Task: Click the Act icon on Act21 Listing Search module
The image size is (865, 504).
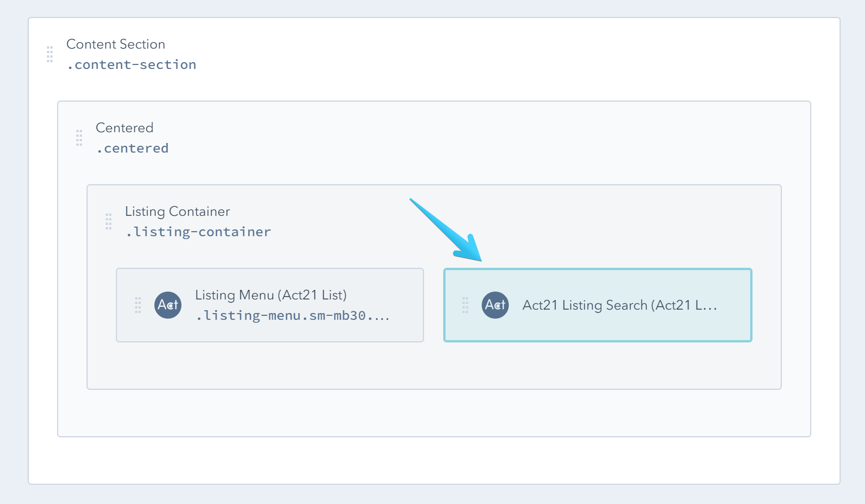Action: point(495,305)
